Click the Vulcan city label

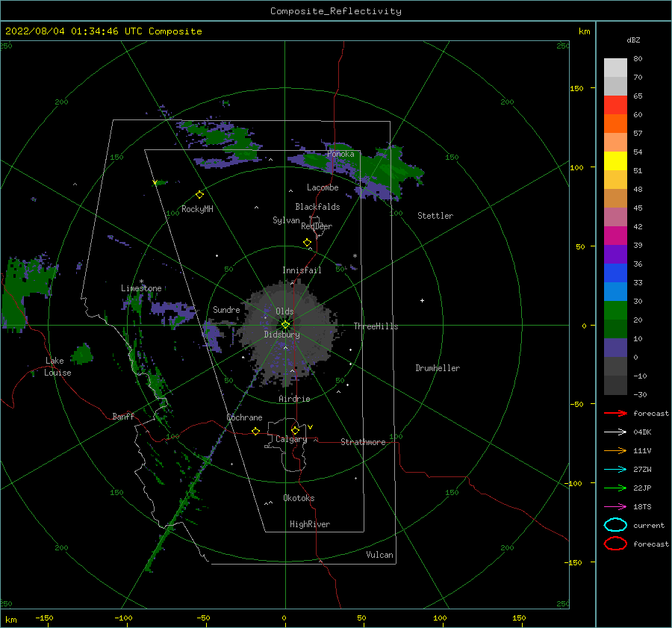coord(380,555)
